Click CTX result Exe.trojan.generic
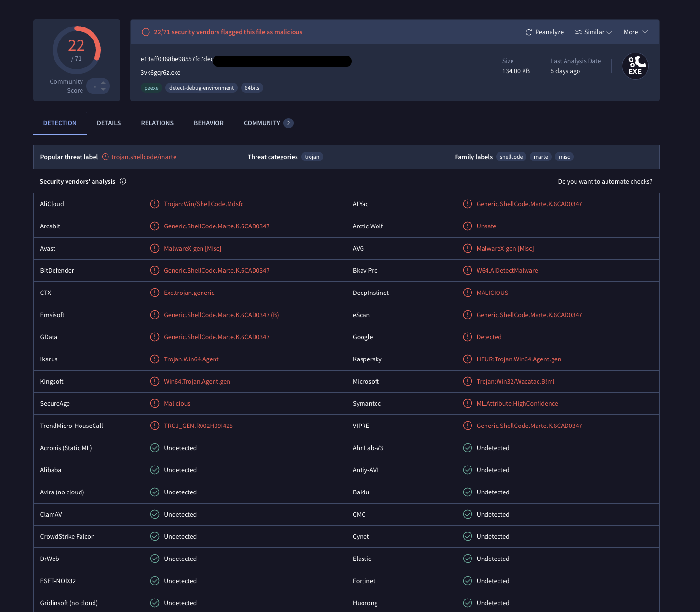 tap(189, 293)
